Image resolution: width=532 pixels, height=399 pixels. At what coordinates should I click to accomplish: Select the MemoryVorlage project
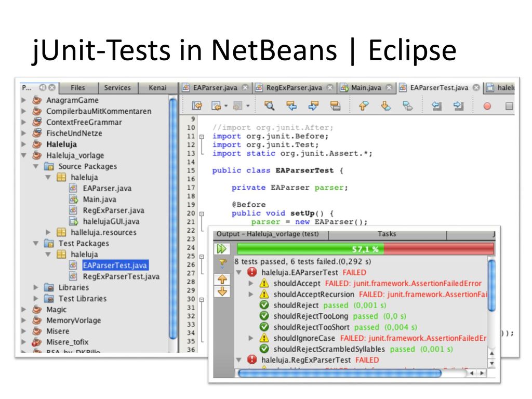coord(74,320)
